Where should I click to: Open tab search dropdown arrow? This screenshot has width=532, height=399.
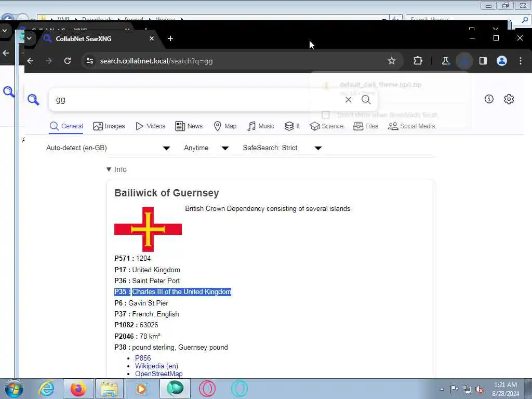(x=29, y=38)
